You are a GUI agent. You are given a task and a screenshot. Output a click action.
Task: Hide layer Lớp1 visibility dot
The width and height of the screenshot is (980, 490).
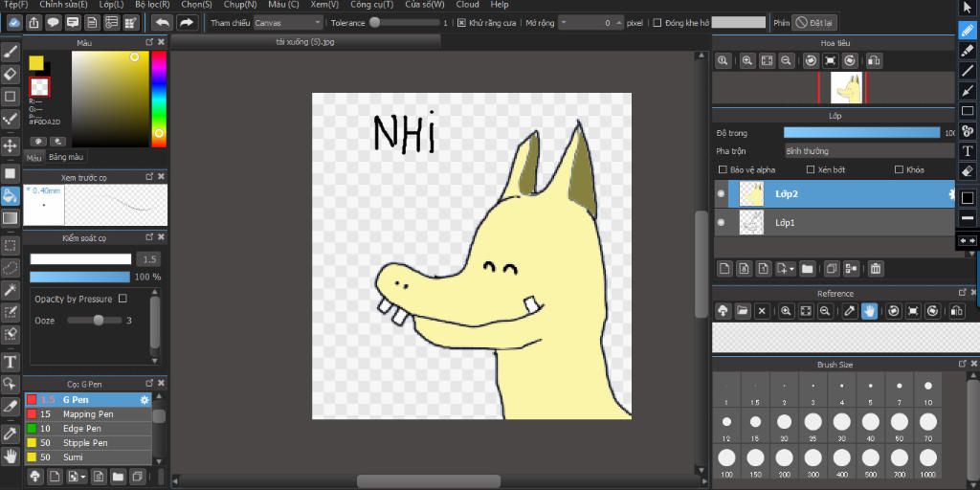coord(721,222)
